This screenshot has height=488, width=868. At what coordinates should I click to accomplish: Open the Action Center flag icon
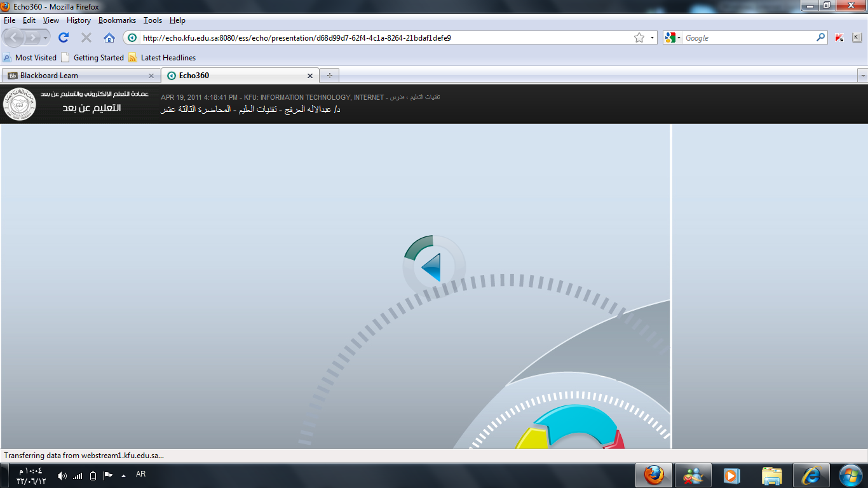(108, 475)
